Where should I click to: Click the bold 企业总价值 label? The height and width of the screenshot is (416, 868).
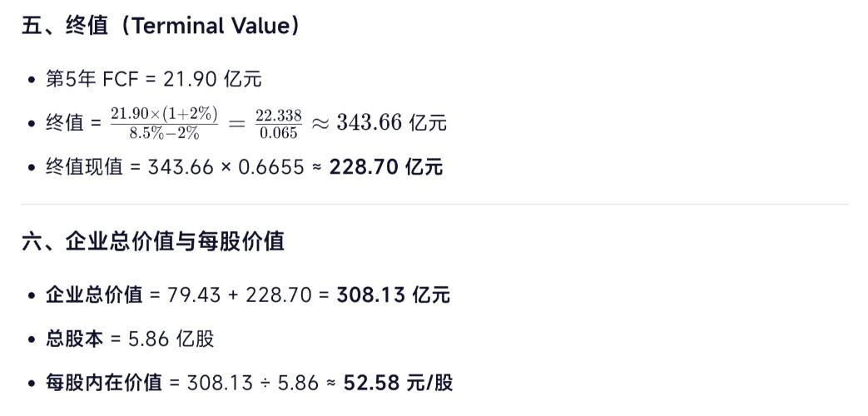tap(94, 295)
